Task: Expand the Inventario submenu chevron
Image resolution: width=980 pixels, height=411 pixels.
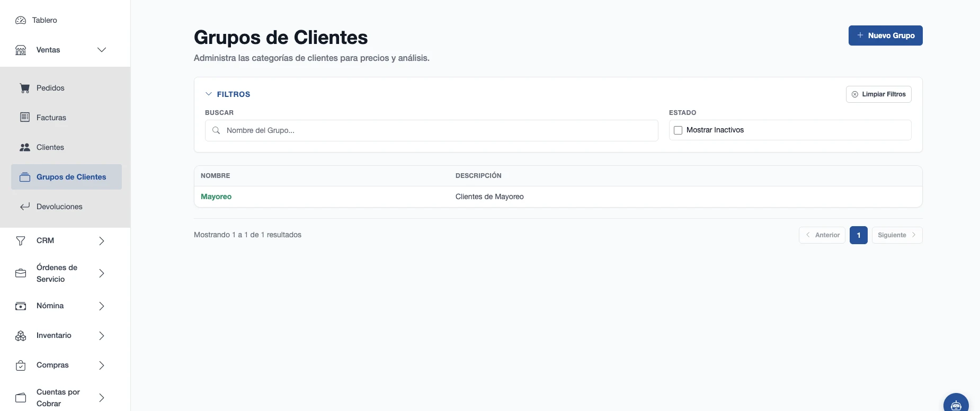Action: 102,336
